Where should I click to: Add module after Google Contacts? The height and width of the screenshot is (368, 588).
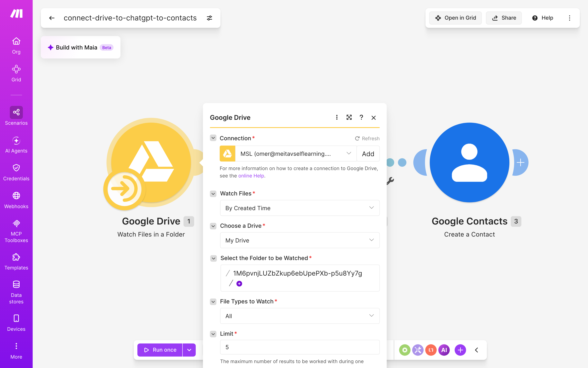click(x=520, y=162)
